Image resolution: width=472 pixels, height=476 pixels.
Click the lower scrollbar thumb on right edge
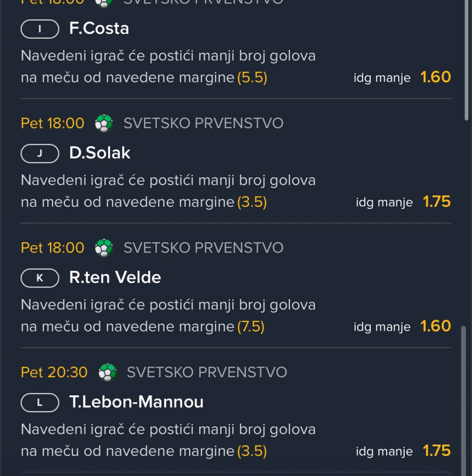[x=463, y=398]
